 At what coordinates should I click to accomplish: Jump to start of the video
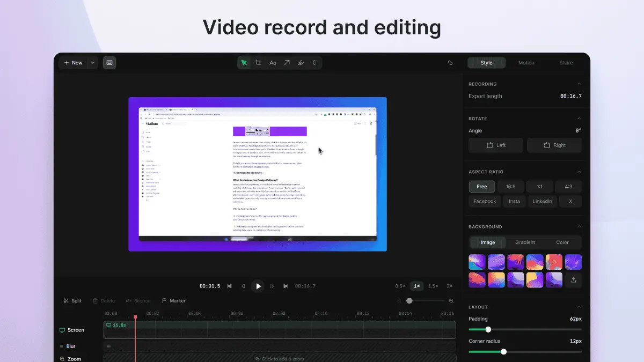230,286
